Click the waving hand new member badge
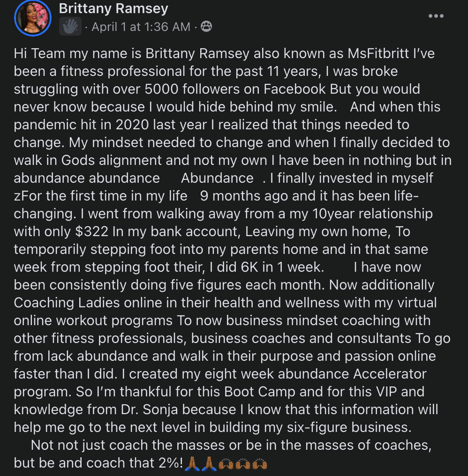 tap(70, 27)
